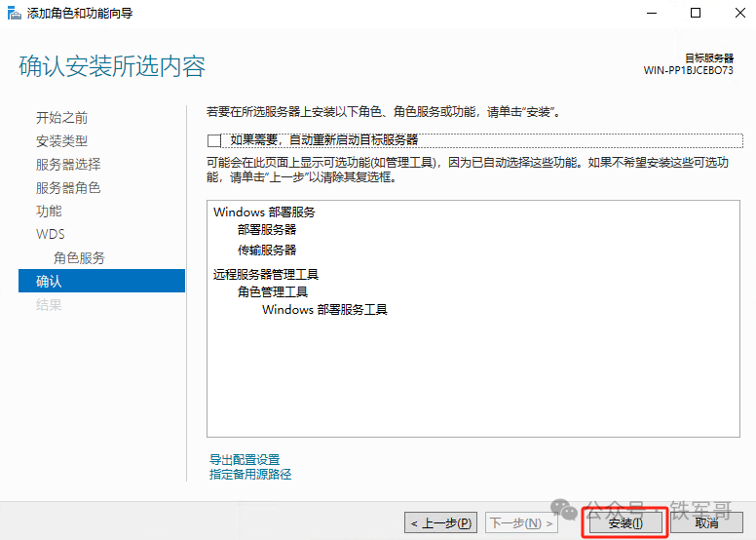Select the 服务器选择 step in the sidebar

68,164
